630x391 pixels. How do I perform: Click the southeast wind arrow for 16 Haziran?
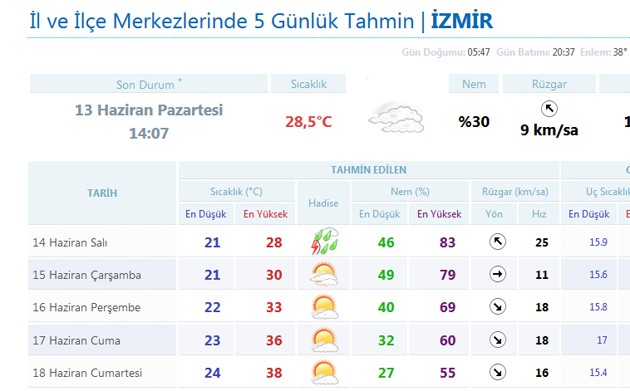click(497, 307)
